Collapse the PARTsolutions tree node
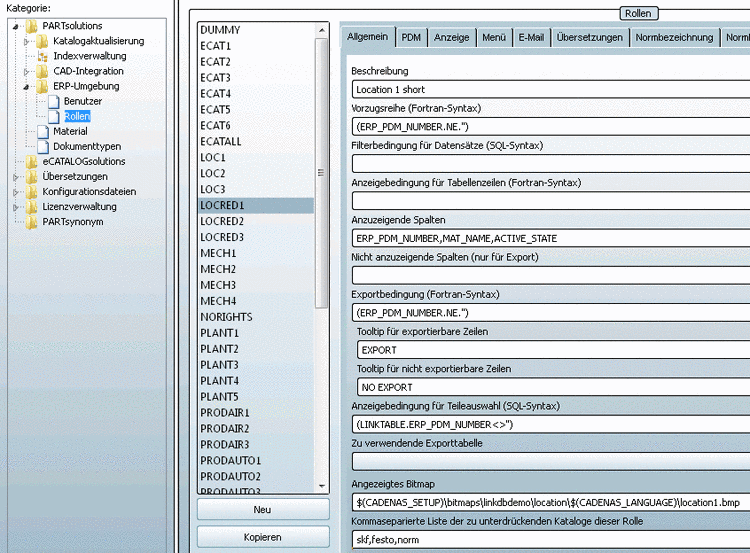Image resolution: width=750 pixels, height=553 pixels. pos(16,26)
